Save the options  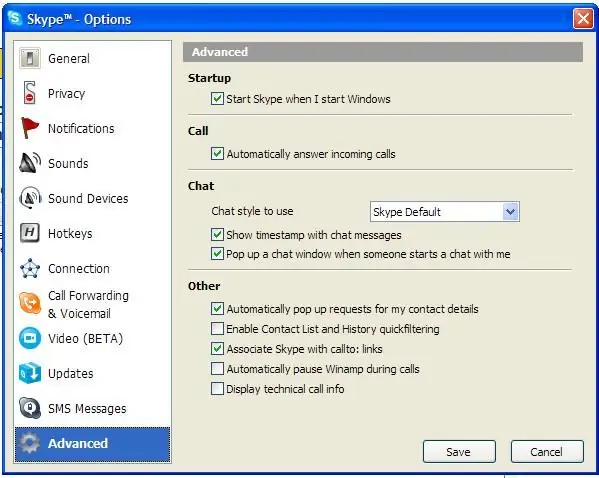pyautogui.click(x=459, y=452)
